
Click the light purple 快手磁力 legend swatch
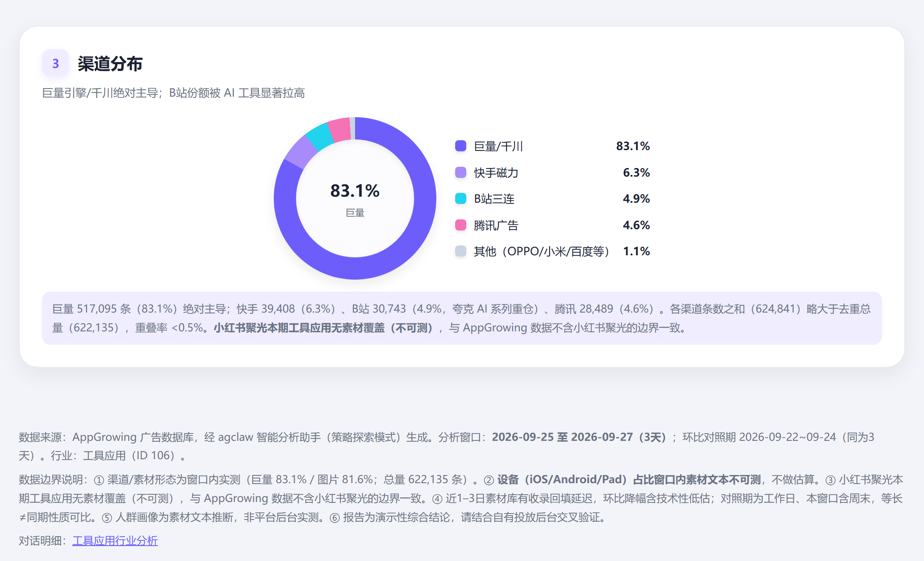(x=461, y=172)
